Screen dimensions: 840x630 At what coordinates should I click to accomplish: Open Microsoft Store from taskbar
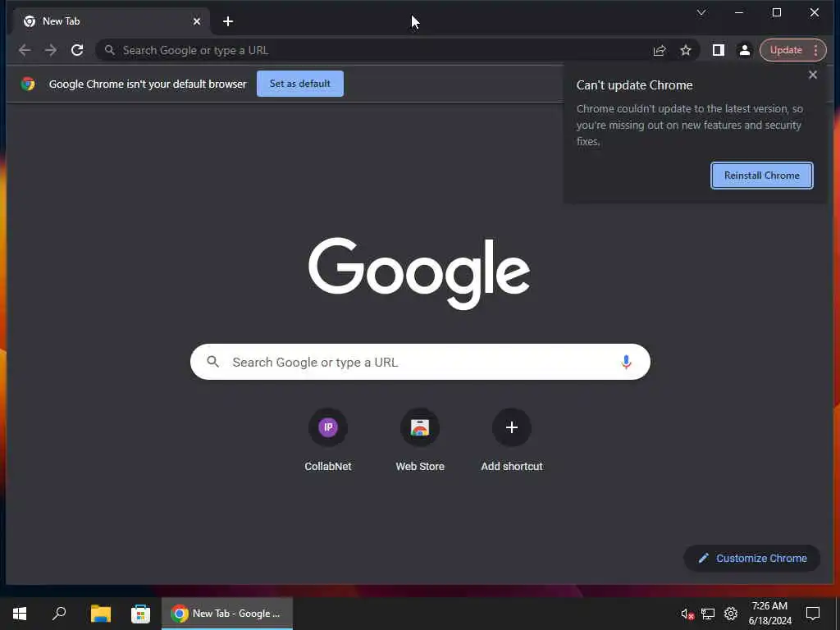point(140,614)
